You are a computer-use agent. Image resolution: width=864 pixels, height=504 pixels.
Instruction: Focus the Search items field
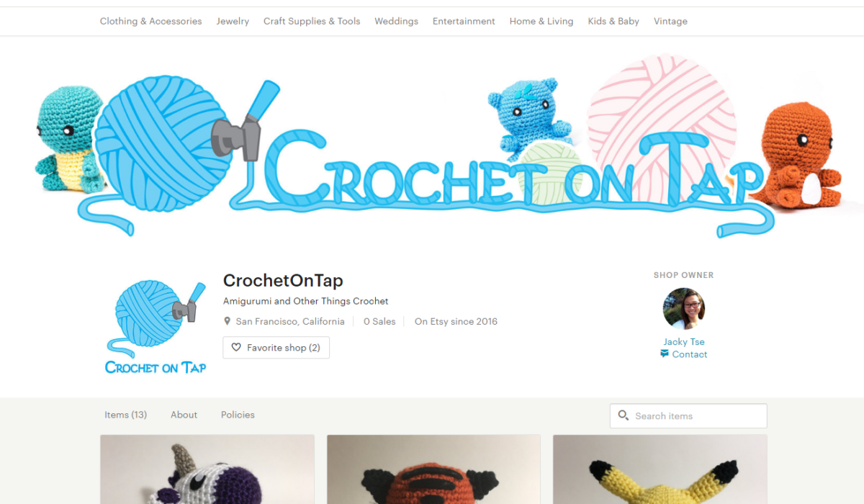688,415
